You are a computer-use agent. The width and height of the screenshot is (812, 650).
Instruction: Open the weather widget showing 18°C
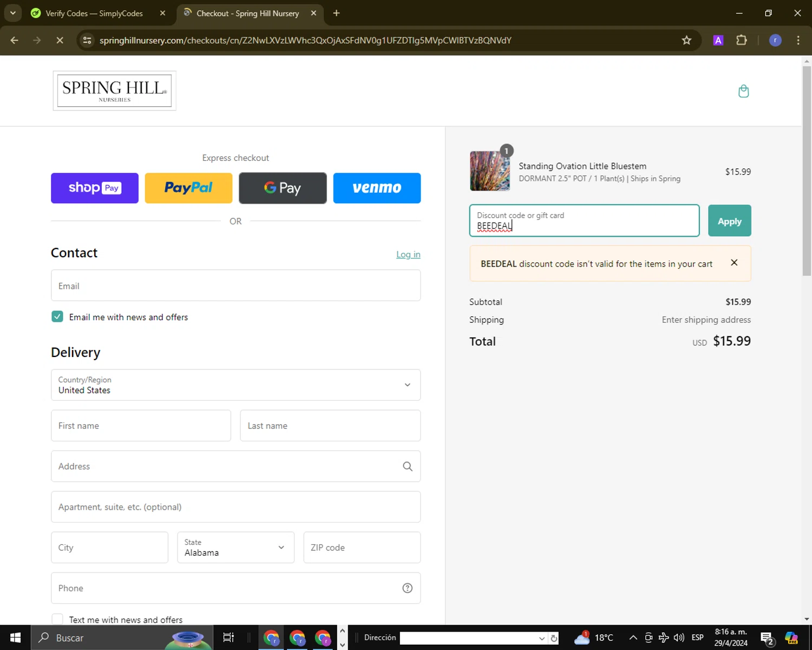[x=594, y=638]
